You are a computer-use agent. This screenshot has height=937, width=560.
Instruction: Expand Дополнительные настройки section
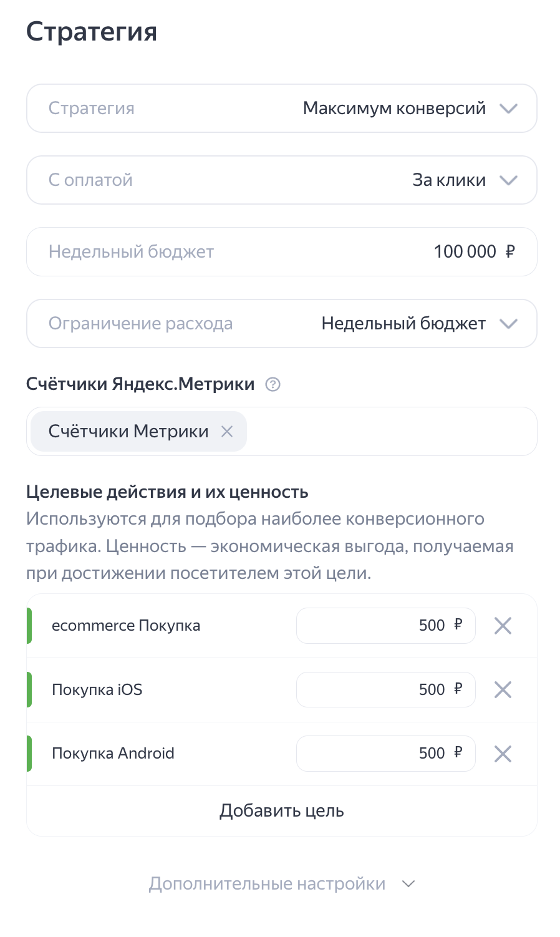click(x=281, y=884)
